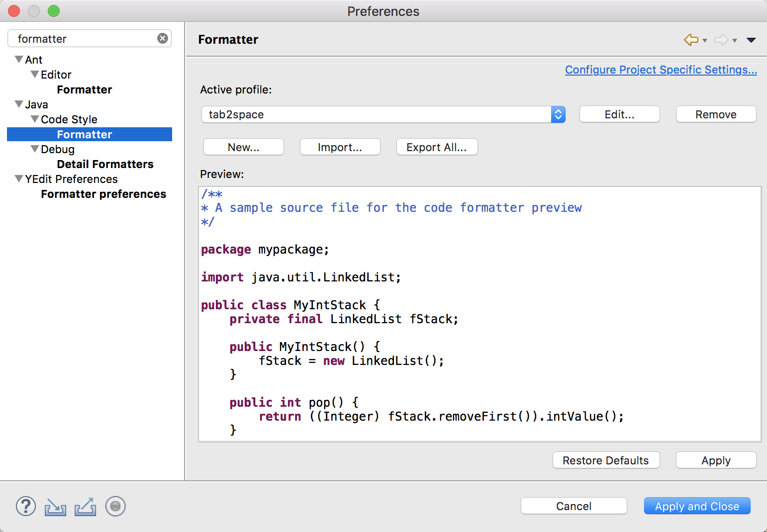The height and width of the screenshot is (532, 767).
Task: Collapse the Ant tree node
Action: coord(19,60)
